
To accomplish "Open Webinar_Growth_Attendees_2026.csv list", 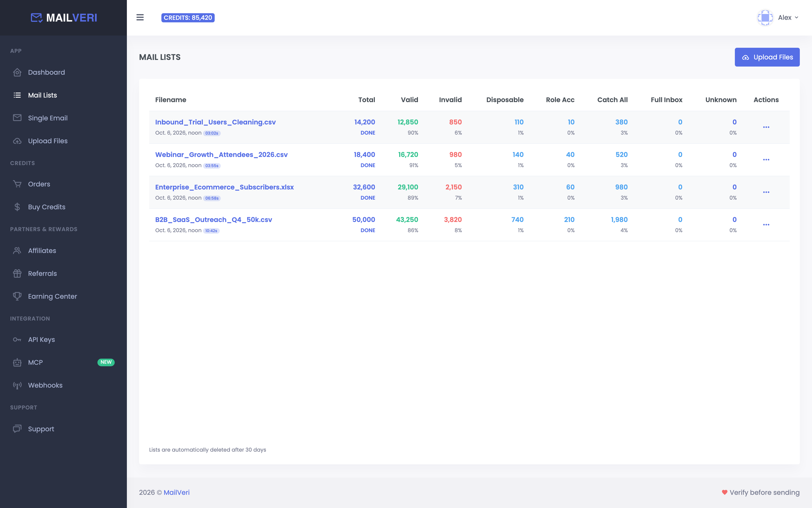I will coord(222,155).
